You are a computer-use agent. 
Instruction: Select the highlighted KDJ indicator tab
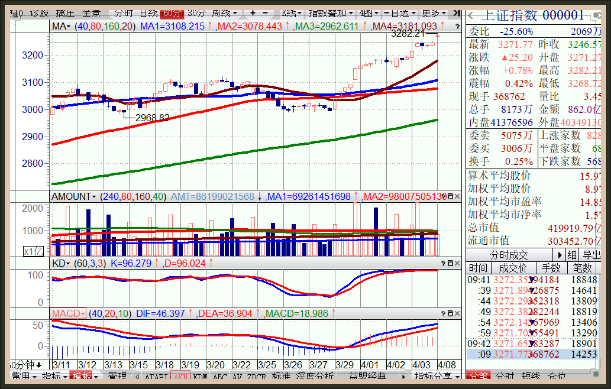pos(180,376)
